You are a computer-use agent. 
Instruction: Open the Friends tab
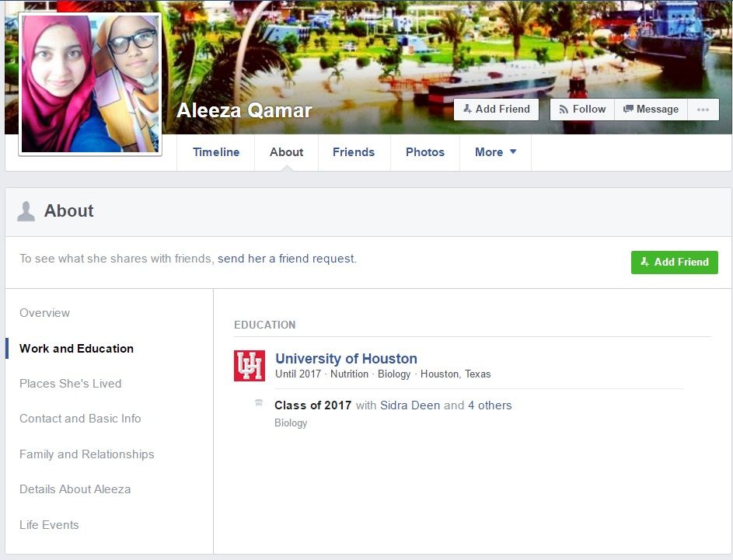354,152
